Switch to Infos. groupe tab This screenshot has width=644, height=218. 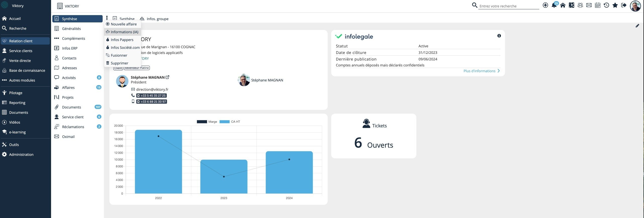click(x=157, y=19)
